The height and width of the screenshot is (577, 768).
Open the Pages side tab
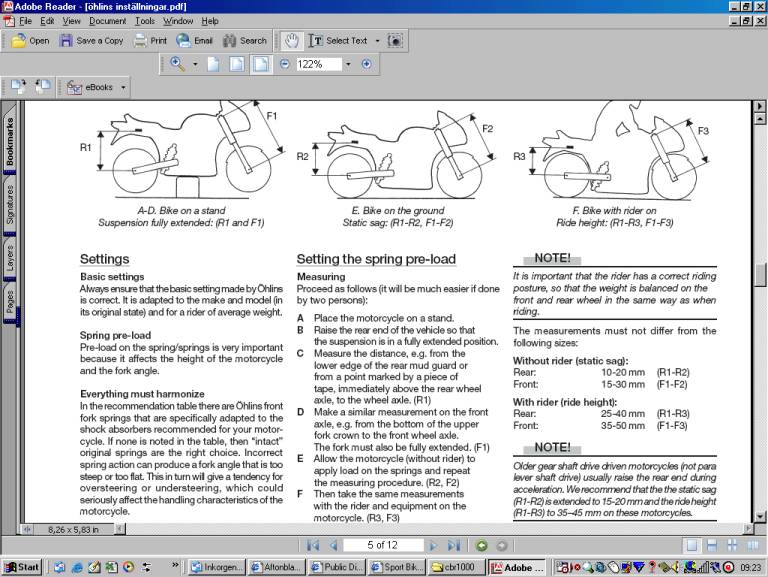[x=10, y=301]
